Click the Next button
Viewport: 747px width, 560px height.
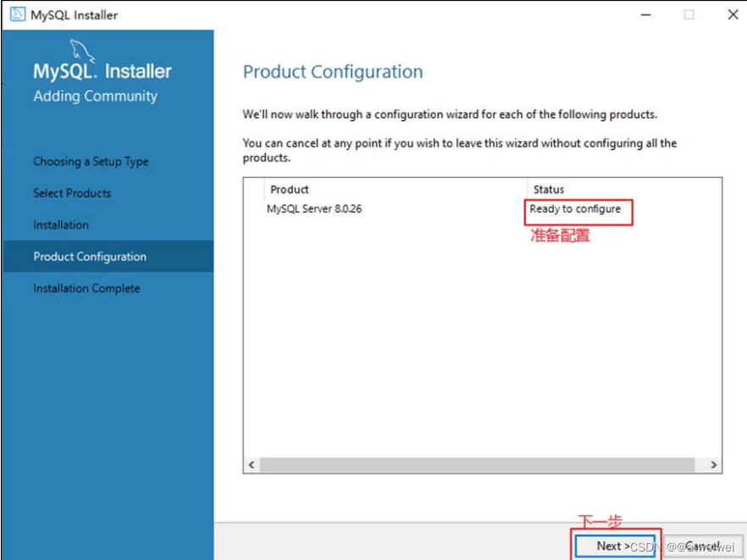click(x=614, y=546)
